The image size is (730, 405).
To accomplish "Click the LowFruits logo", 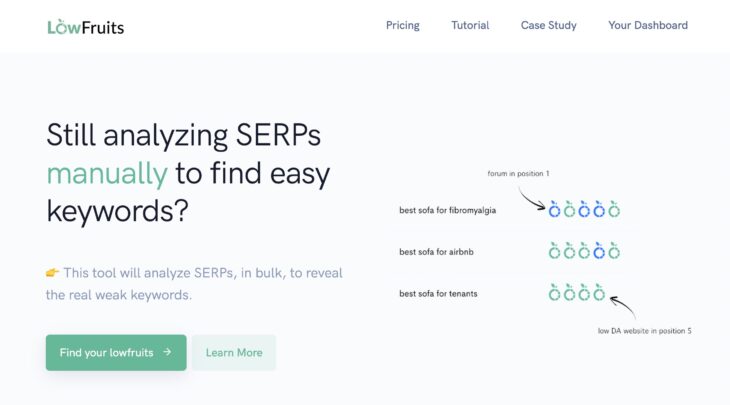I will (x=86, y=27).
